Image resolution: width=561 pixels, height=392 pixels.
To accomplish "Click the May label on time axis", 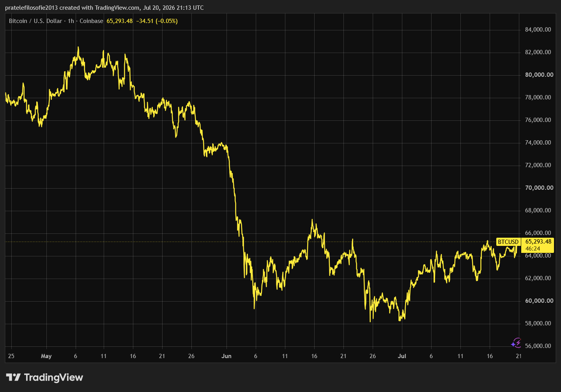I will [x=46, y=356].
